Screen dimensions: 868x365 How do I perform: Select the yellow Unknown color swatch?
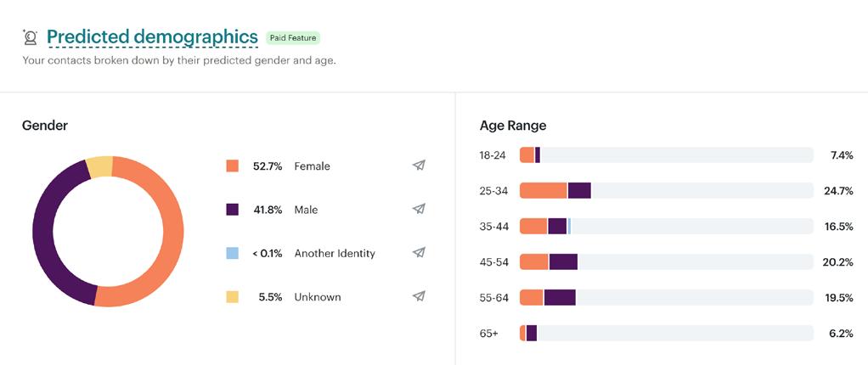tap(232, 297)
